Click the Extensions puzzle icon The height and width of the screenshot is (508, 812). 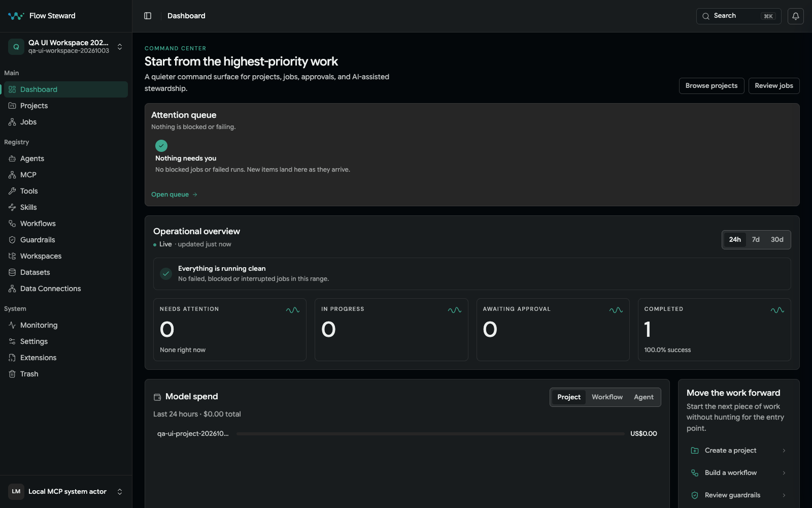point(12,358)
